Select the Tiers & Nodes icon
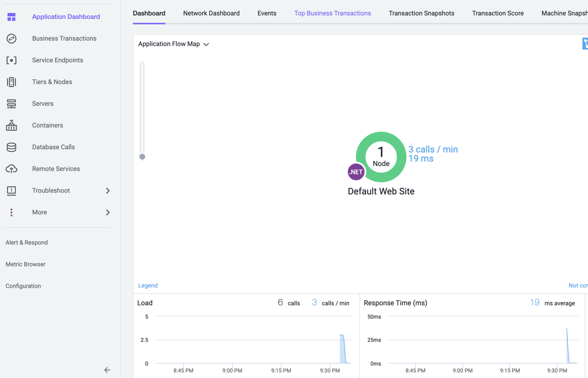Viewport: 588px width, 378px height. [x=11, y=82]
